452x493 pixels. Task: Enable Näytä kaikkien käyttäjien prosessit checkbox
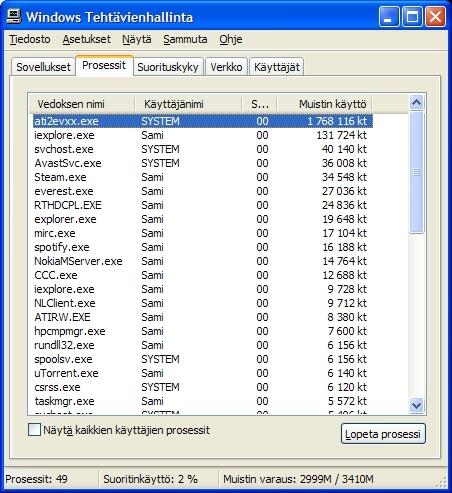(x=34, y=430)
